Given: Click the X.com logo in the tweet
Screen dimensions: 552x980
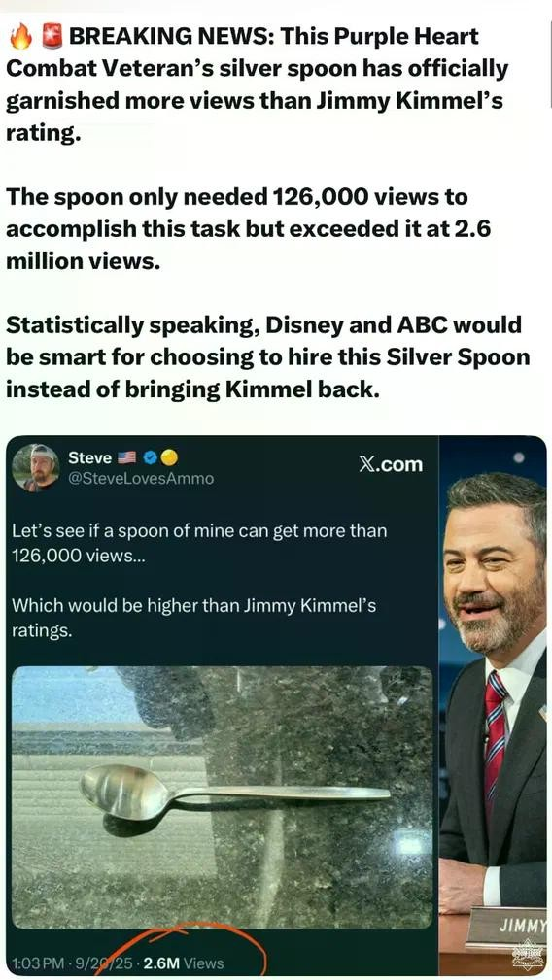Looking at the screenshot, I should [x=391, y=464].
